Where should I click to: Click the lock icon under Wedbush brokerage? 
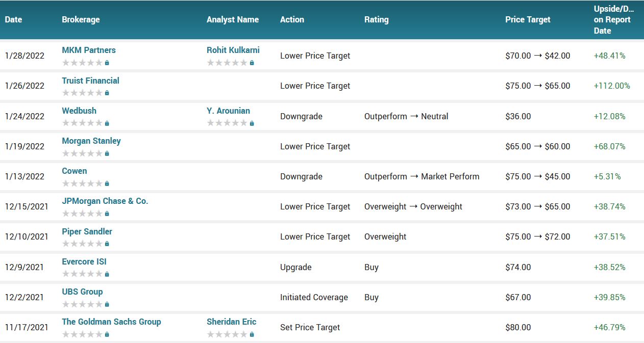click(107, 123)
